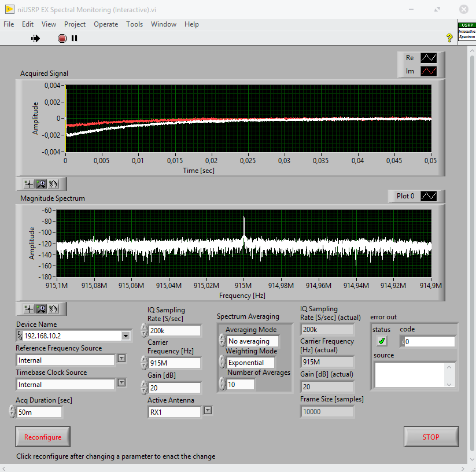Click the Carrier Frequency stepper

(x=144, y=363)
